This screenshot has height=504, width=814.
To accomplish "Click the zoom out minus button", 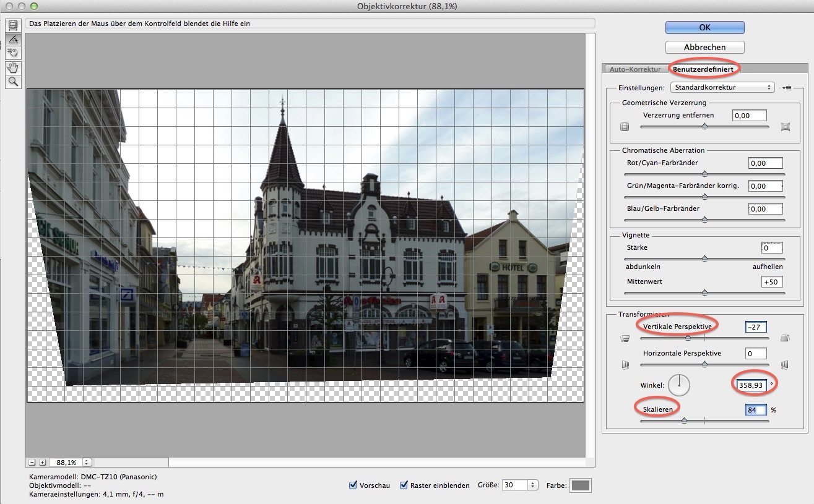I will (x=33, y=462).
